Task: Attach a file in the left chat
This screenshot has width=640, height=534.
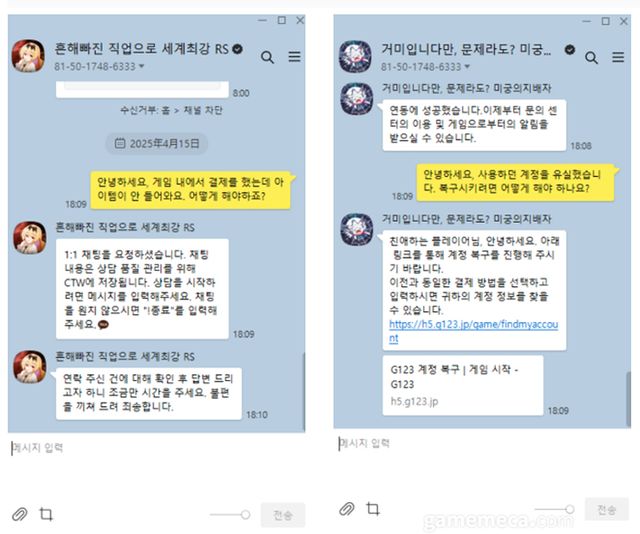Action: (x=19, y=514)
